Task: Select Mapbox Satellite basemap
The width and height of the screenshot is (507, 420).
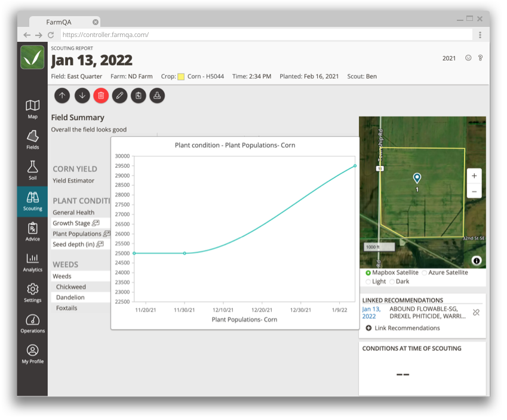Action: pos(368,273)
